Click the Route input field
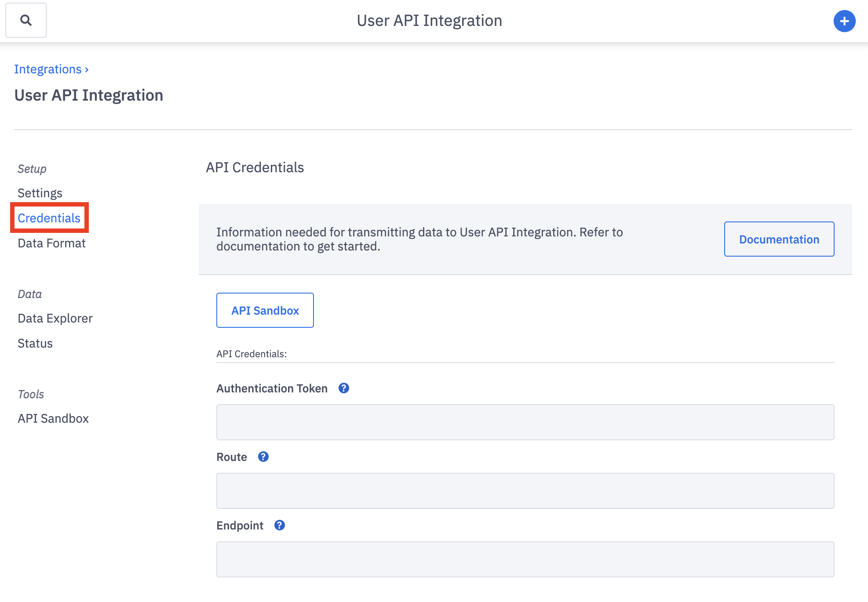The width and height of the screenshot is (868, 602). coord(525,491)
